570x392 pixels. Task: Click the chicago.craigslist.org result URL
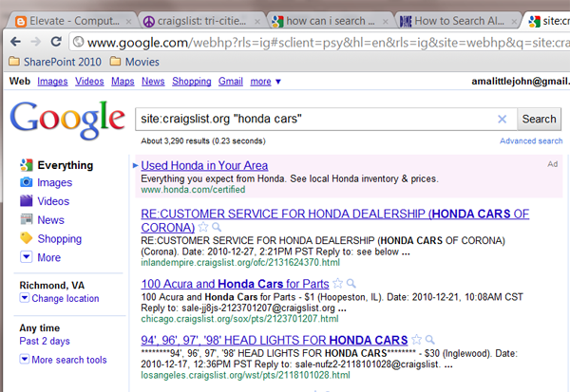(239, 319)
